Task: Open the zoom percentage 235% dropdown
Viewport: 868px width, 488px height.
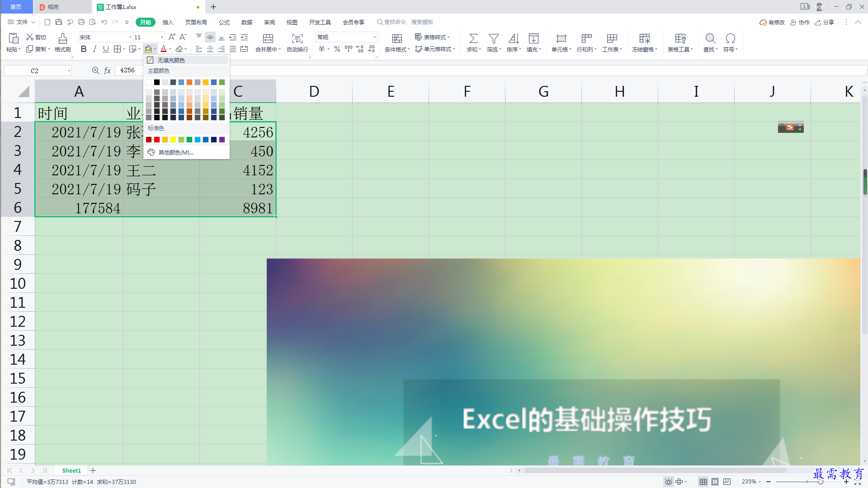Action: coord(751,482)
